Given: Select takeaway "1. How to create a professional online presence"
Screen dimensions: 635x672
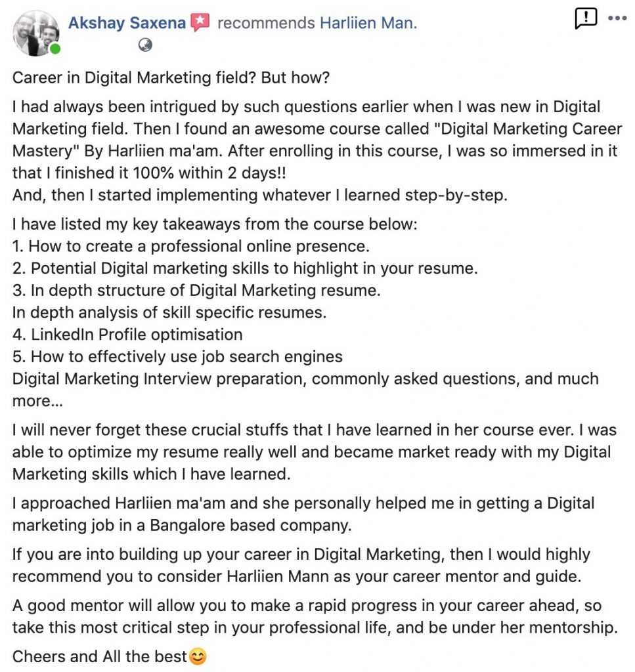Looking at the screenshot, I should 191,247.
